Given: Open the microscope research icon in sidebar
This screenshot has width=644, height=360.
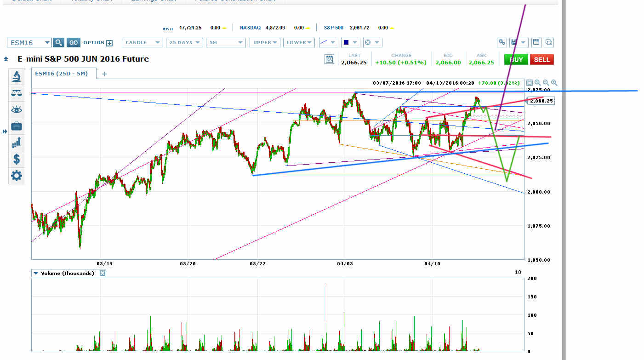Looking at the screenshot, I should [x=17, y=76].
